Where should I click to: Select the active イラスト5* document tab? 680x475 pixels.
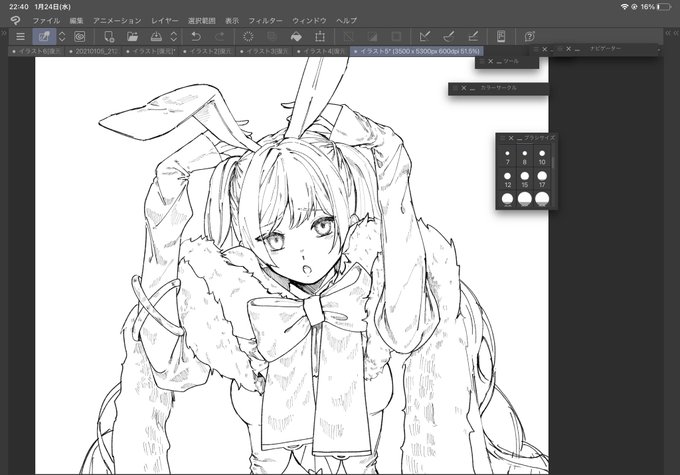417,51
